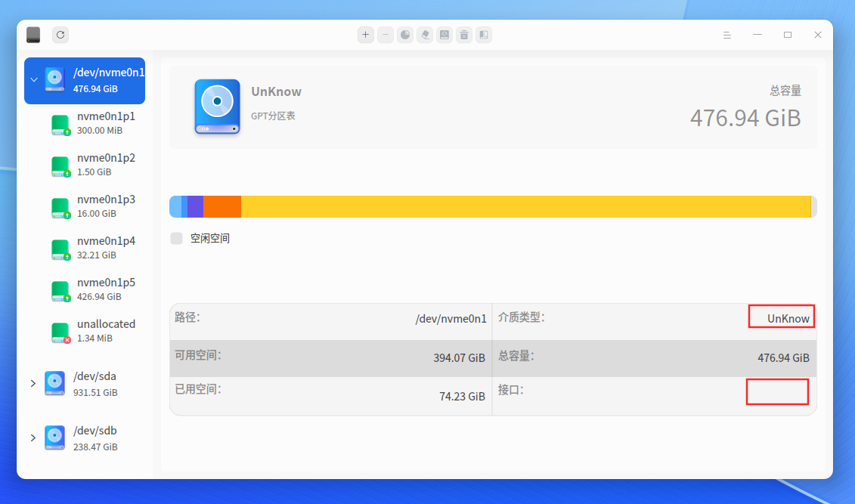Click the gray 空闲空间 legend square
Screen dimensions: 855x504
point(177,238)
